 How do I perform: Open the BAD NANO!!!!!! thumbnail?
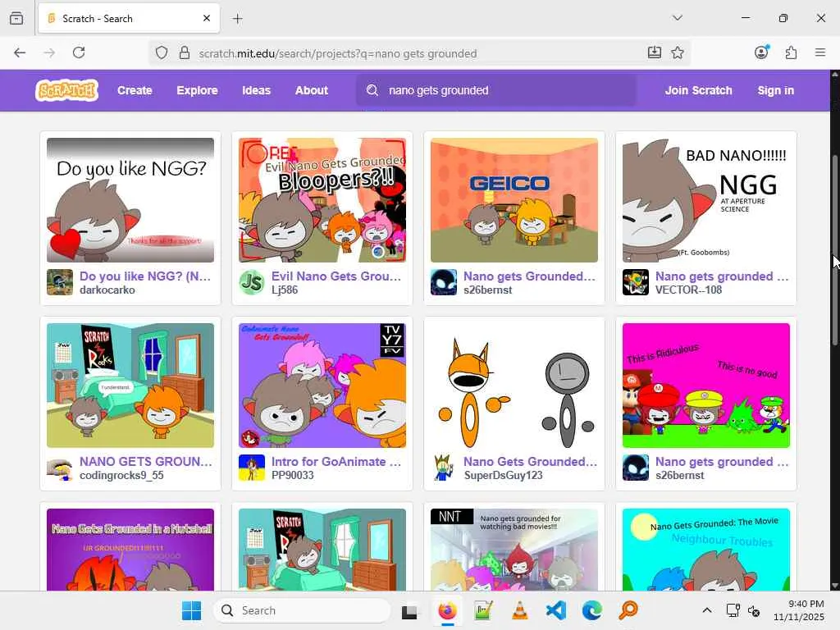[706, 200]
